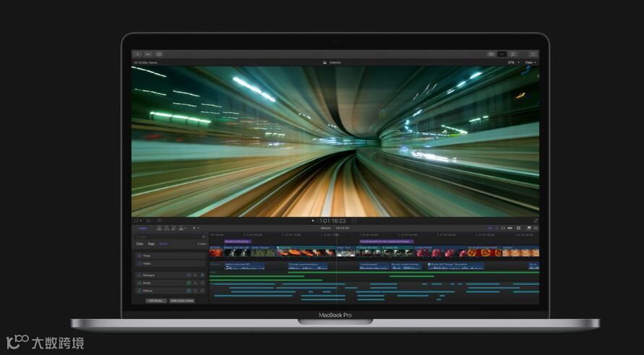The image size is (644, 355).
Task: Switch to the Tags tab in the index
Action: (151, 244)
